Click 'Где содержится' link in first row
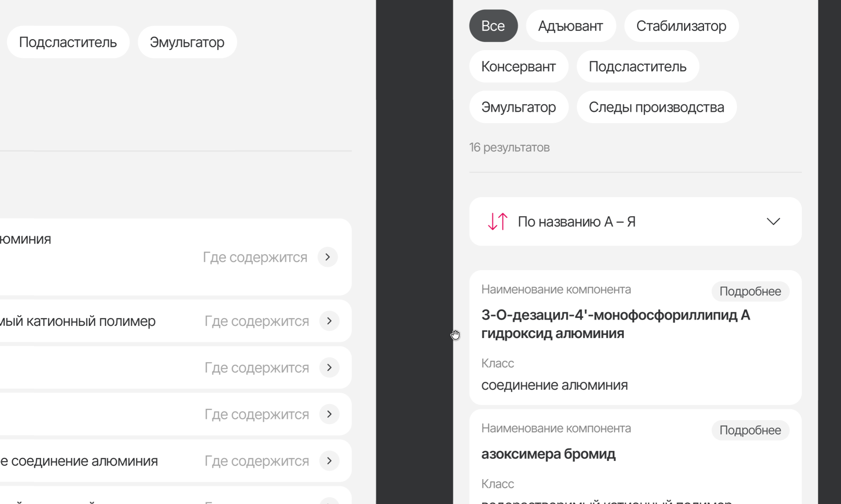Screen dimensions: 841x504 pyautogui.click(x=255, y=257)
